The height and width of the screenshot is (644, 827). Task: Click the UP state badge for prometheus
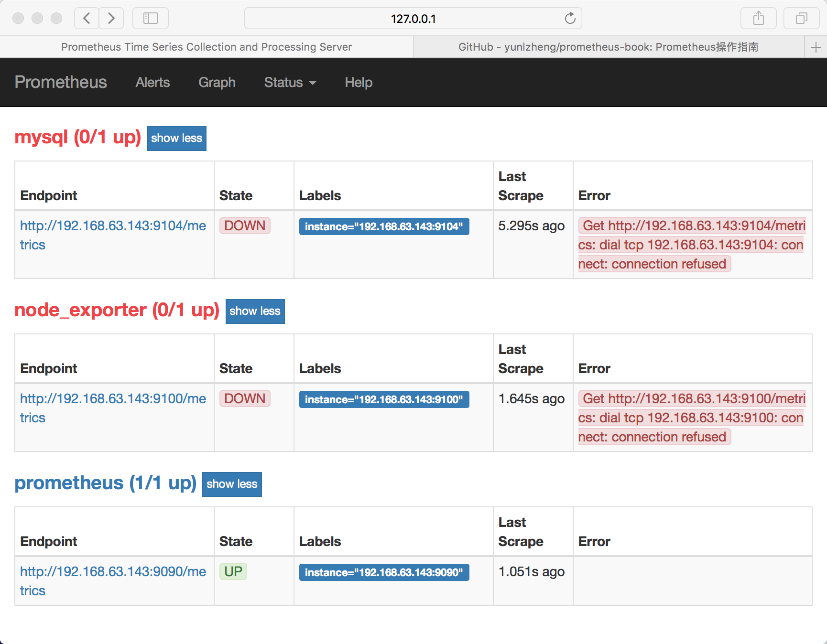(x=233, y=571)
